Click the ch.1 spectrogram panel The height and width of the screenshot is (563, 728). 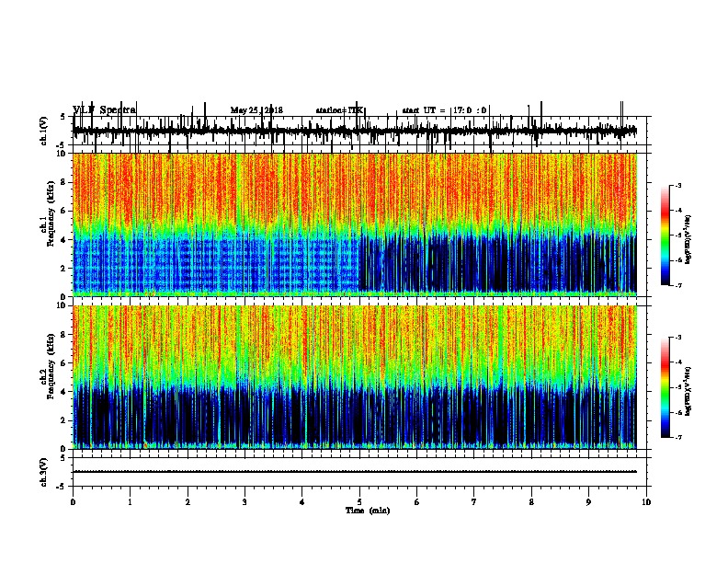(355, 224)
